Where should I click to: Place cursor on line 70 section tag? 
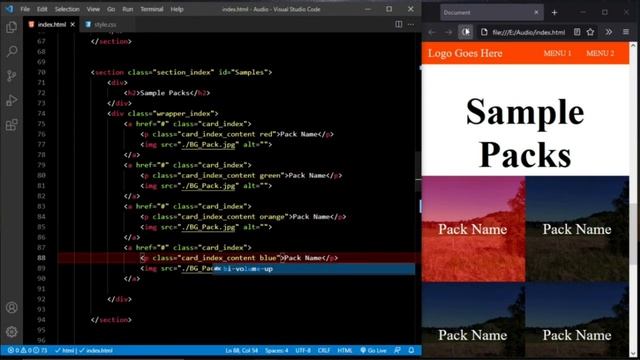point(181,72)
